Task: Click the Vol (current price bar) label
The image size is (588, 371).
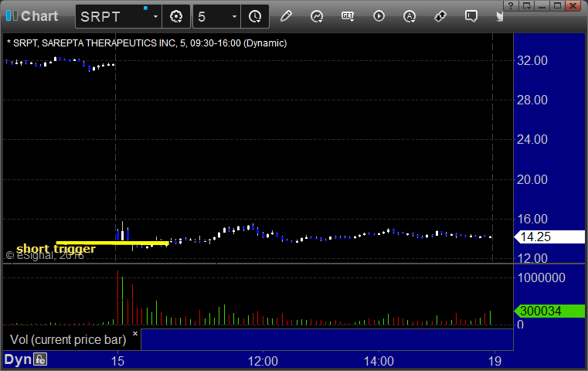Action: (x=68, y=339)
